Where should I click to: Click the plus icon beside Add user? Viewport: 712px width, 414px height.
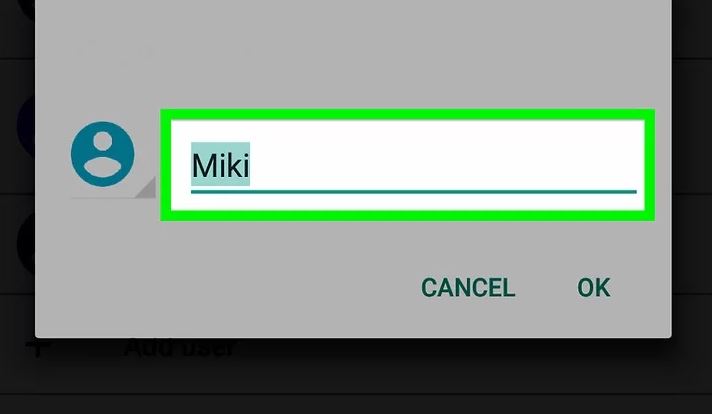coord(37,348)
